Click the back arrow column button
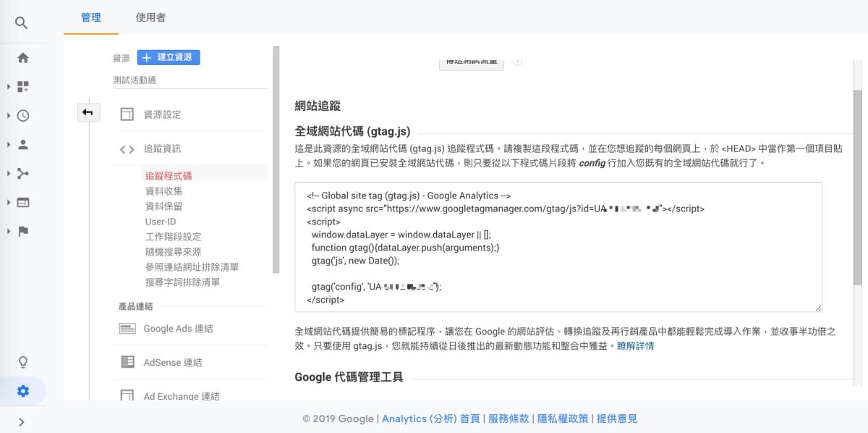The image size is (868, 433). 88,112
